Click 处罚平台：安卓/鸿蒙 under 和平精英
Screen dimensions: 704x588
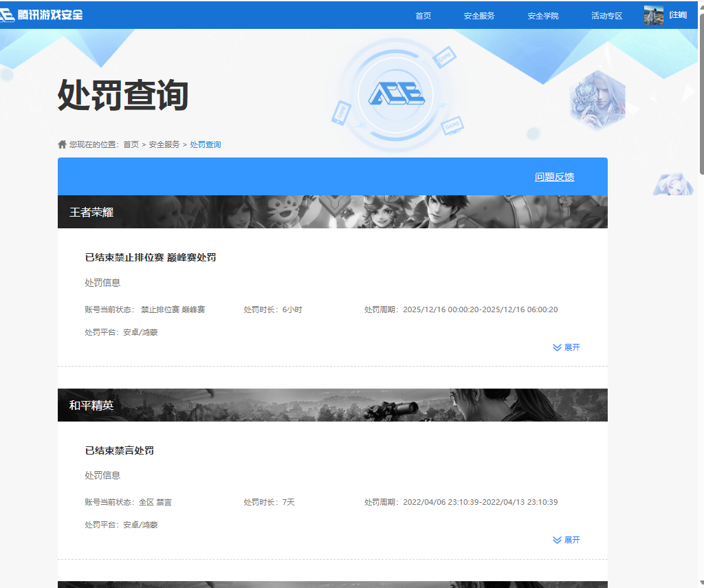(121, 525)
